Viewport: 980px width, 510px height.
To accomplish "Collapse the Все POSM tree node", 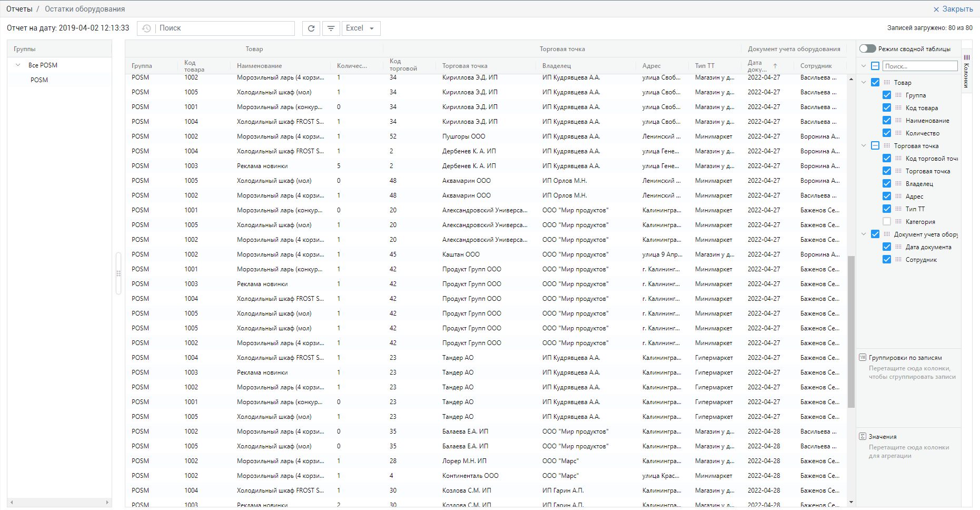I will point(18,65).
